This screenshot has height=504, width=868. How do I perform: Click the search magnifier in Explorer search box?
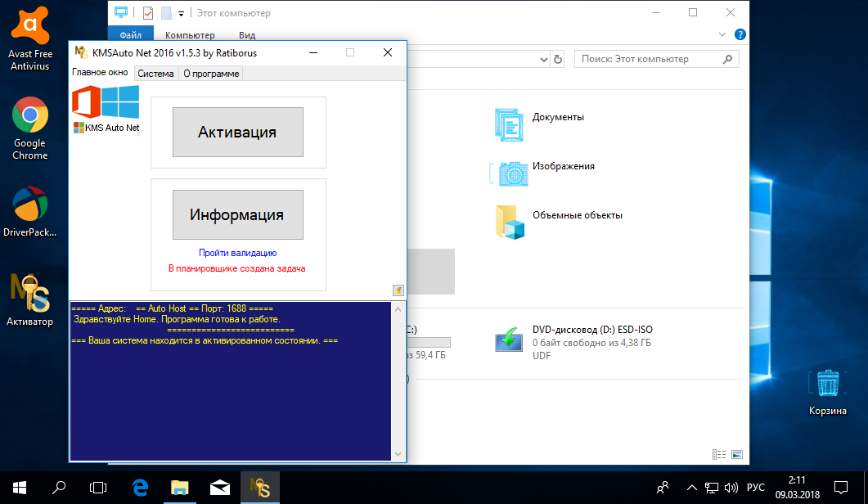click(x=727, y=59)
